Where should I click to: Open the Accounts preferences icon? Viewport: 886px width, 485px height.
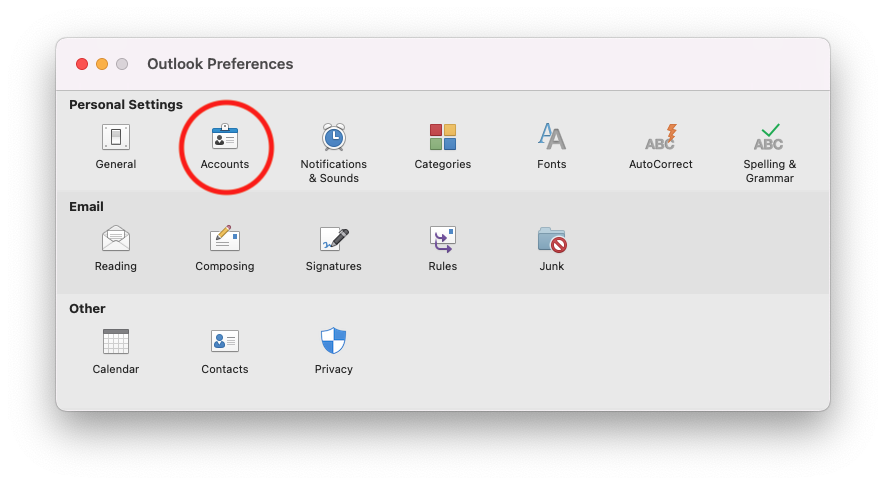(225, 137)
